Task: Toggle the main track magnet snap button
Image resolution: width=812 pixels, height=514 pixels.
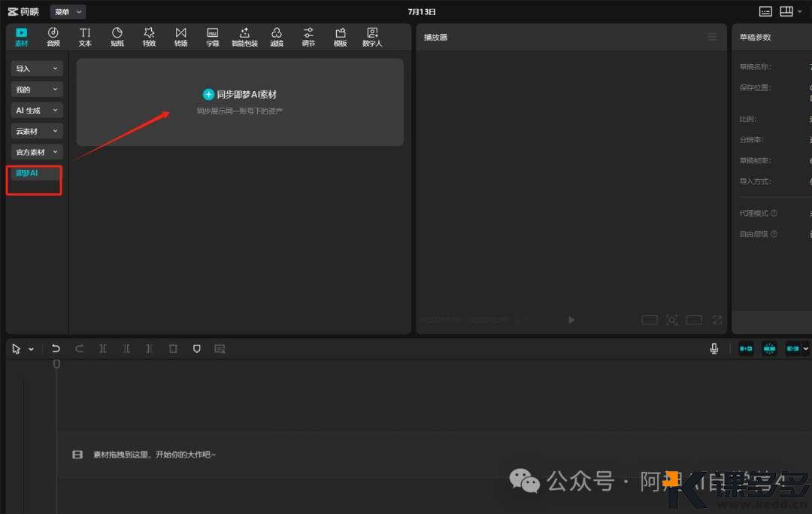Action: (746, 348)
